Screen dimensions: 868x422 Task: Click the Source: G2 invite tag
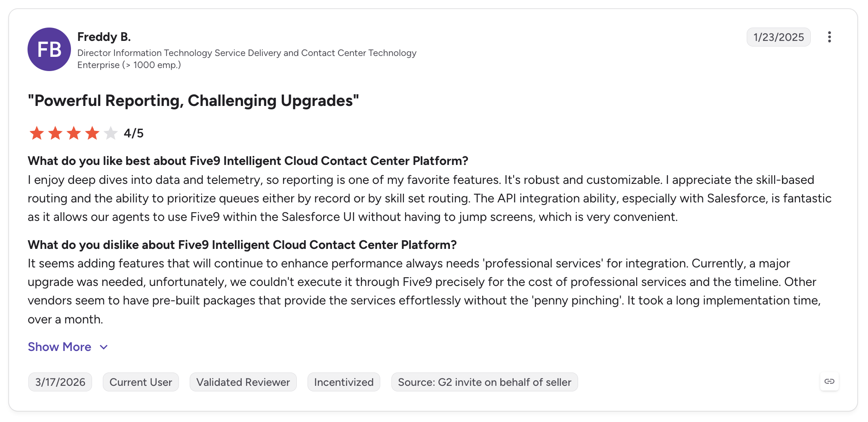pyautogui.click(x=484, y=382)
